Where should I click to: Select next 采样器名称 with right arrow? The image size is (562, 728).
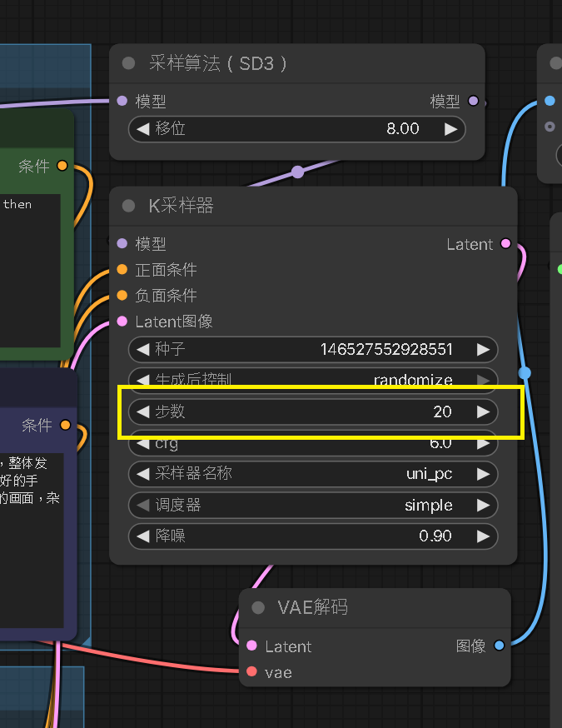pyautogui.click(x=483, y=474)
